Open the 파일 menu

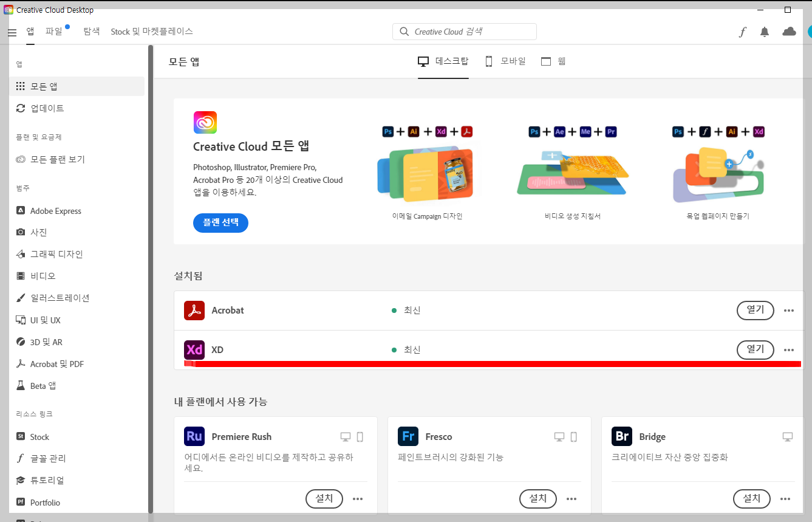coord(54,31)
